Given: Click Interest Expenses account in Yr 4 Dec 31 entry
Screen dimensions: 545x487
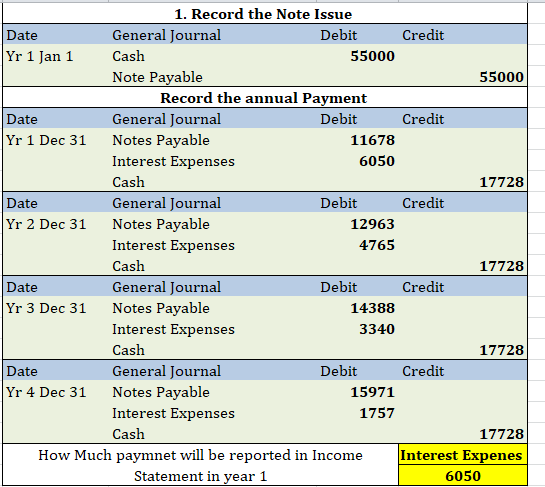Looking at the screenshot, I should (x=173, y=414).
